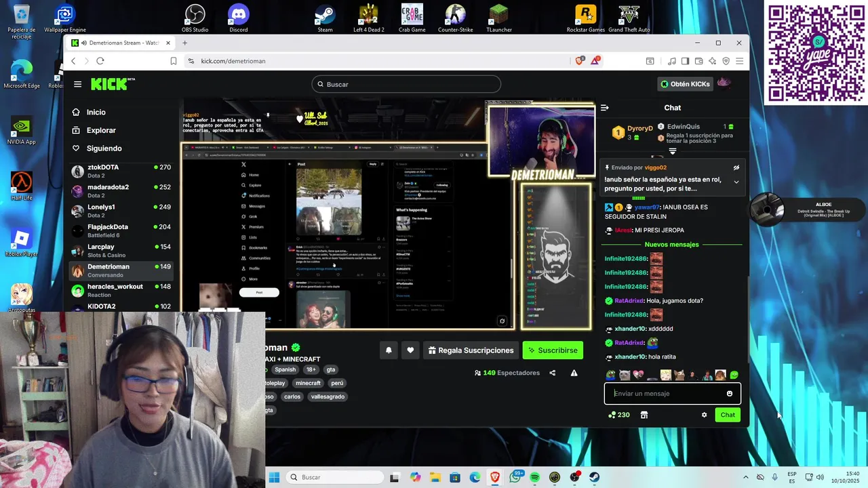Click the browser address bar URL
The width and height of the screenshot is (868, 488).
[x=233, y=61]
